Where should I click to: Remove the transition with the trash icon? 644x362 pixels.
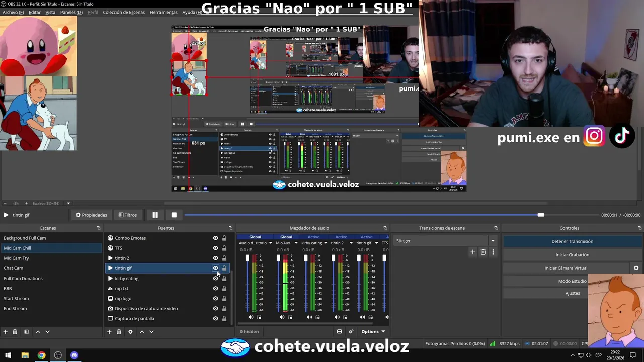(483, 252)
